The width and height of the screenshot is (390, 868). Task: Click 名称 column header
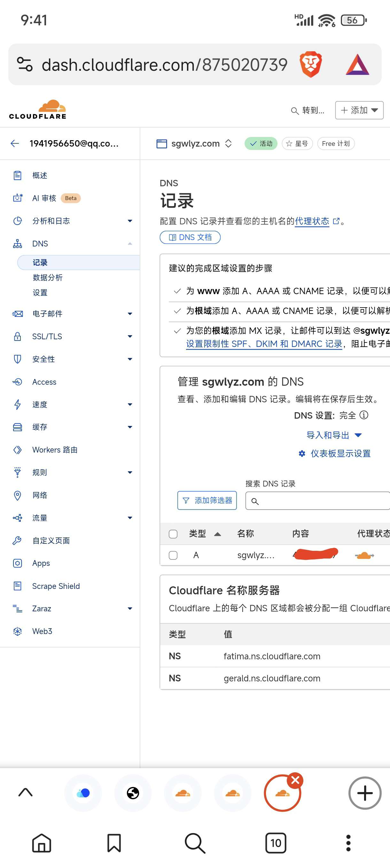pyautogui.click(x=245, y=534)
